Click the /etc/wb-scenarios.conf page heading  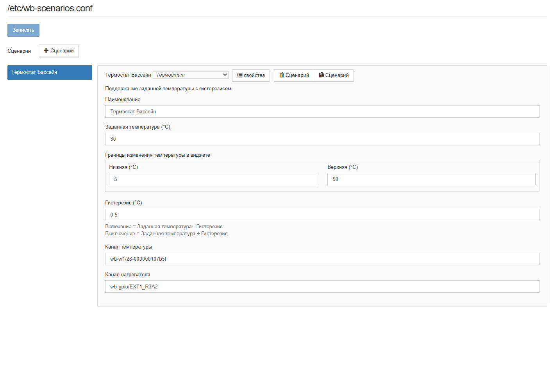tap(50, 8)
